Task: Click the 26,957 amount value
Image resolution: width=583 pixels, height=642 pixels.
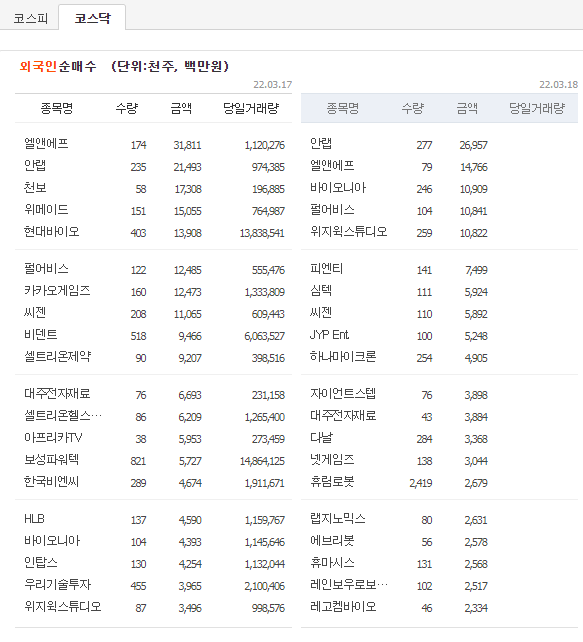Action: pos(473,145)
